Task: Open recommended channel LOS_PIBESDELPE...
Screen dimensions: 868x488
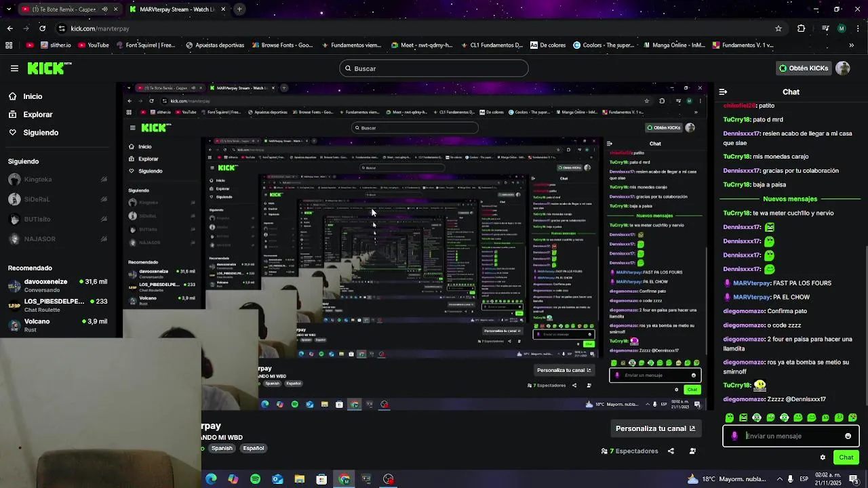Action: 58,305
